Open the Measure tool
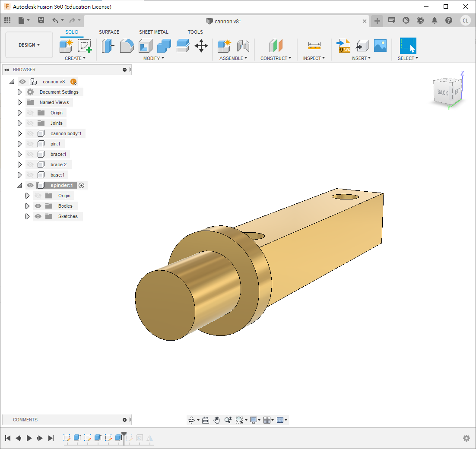This screenshot has width=476, height=449. click(x=314, y=45)
